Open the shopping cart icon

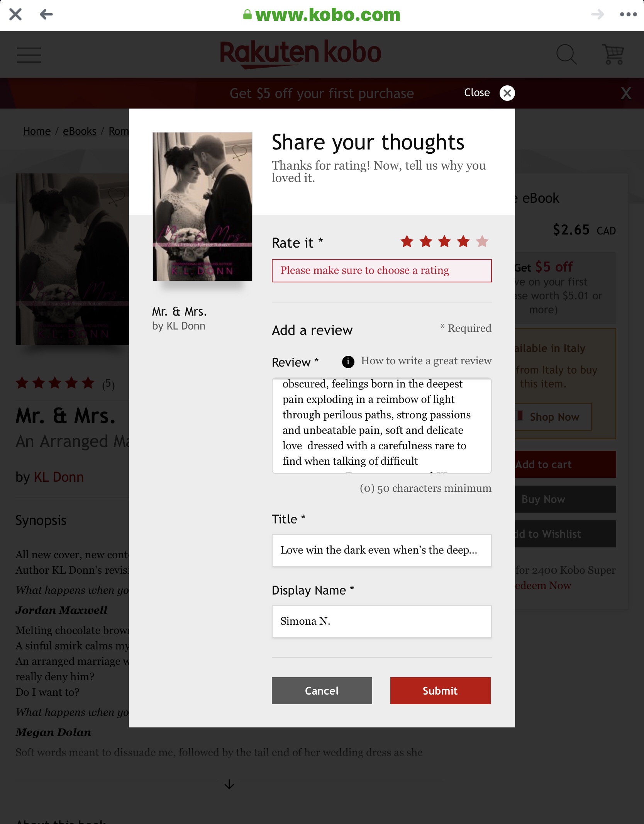(613, 54)
